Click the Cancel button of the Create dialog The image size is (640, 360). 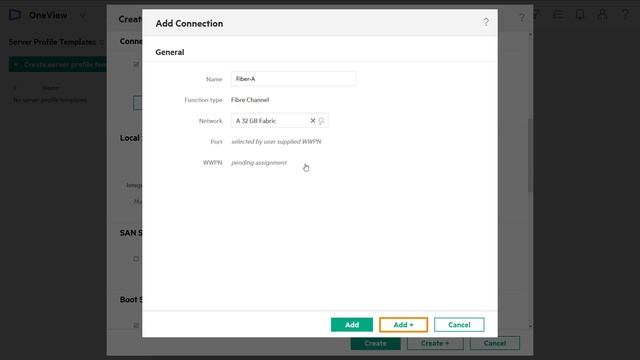pyautogui.click(x=495, y=343)
